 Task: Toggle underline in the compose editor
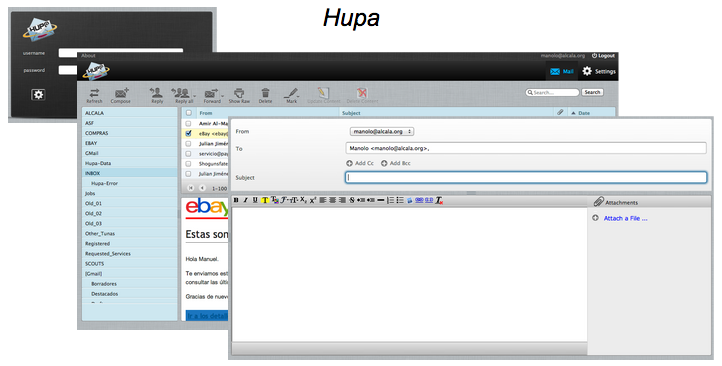pyautogui.click(x=255, y=200)
